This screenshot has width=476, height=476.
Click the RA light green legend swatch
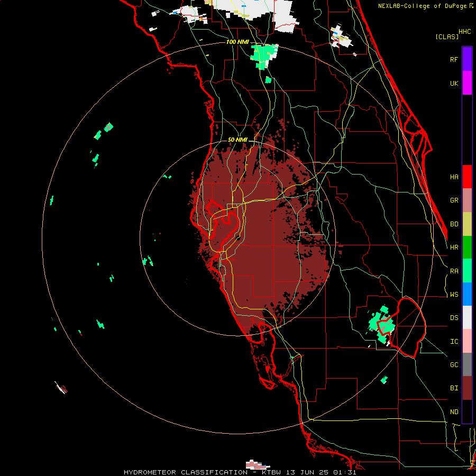[x=467, y=271]
